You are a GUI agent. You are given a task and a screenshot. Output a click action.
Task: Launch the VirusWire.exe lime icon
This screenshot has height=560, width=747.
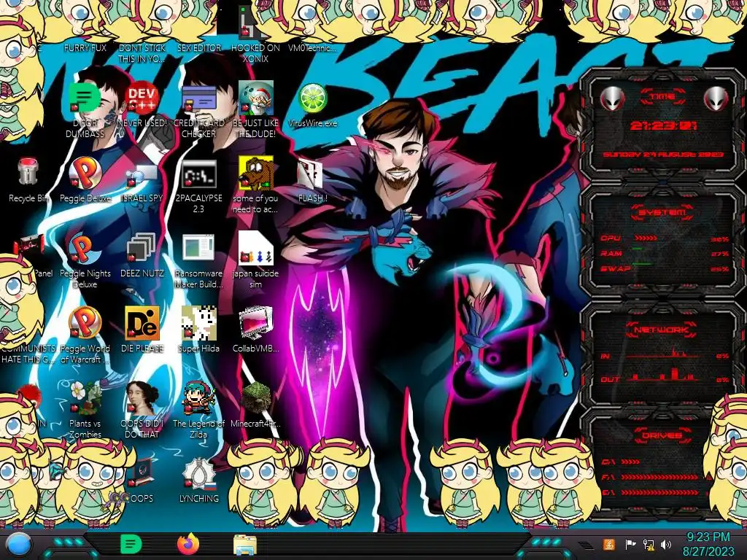312,98
